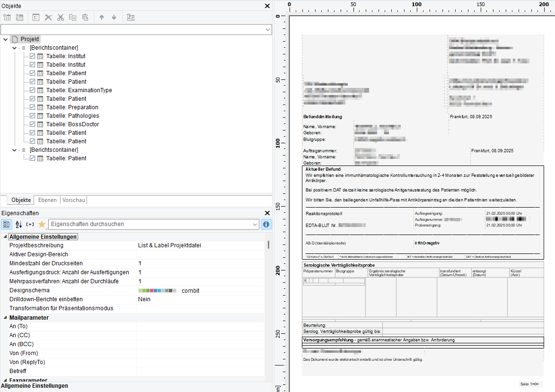This screenshot has width=555, height=392.
Task: Uncheck the Tabelle: ExaminationType checkbox
Action: point(33,90)
